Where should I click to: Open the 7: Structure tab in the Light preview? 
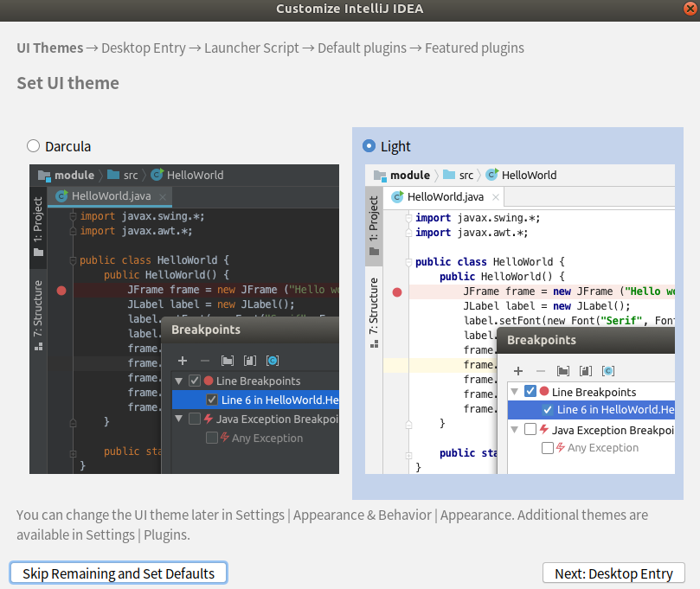click(x=374, y=312)
